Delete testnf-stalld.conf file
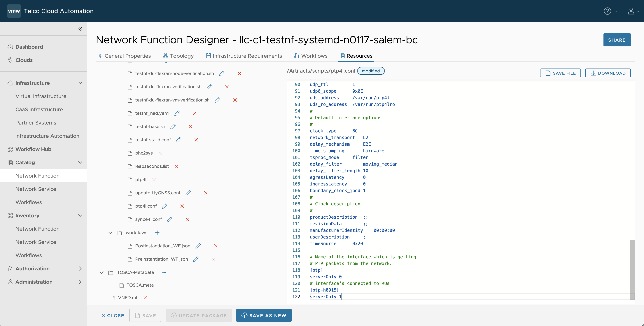Image resolution: width=644 pixels, height=326 pixels. 196,140
